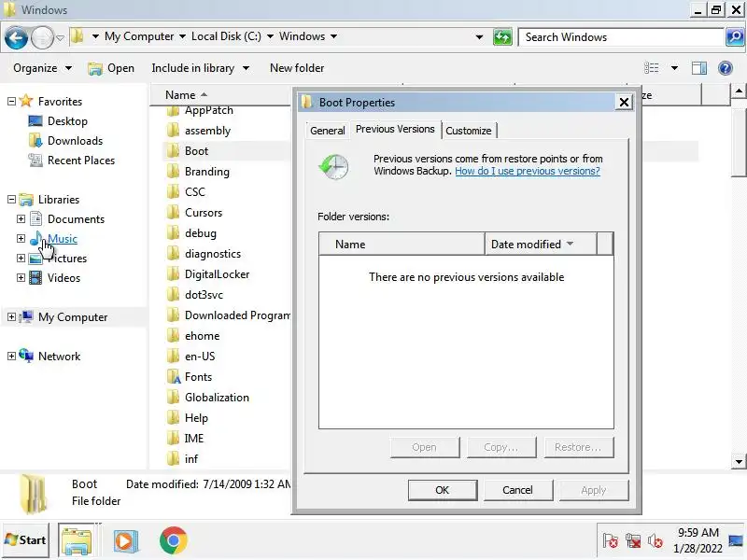This screenshot has width=747, height=560.
Task: Select Recent Places in Favorites
Action: point(81,160)
